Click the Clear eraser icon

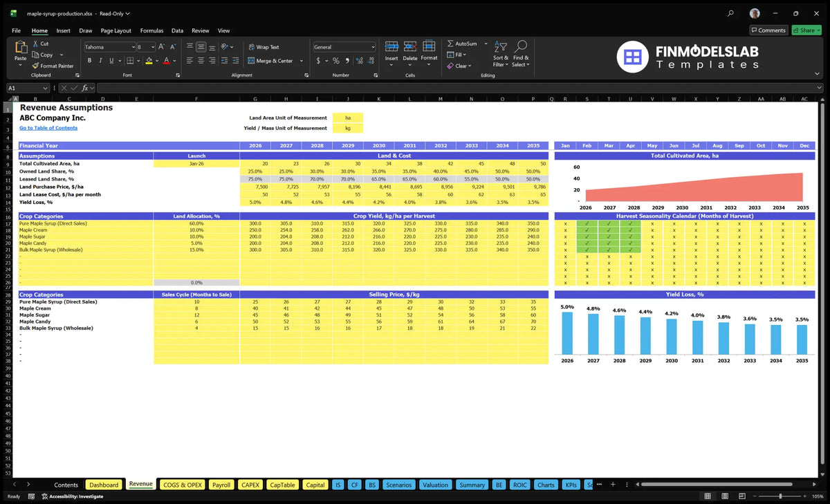point(450,66)
